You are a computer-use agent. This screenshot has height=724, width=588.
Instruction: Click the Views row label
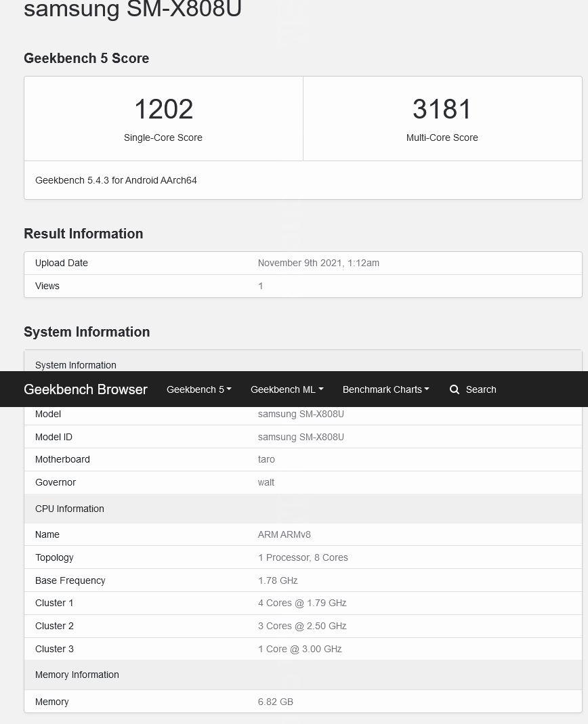[x=47, y=286]
